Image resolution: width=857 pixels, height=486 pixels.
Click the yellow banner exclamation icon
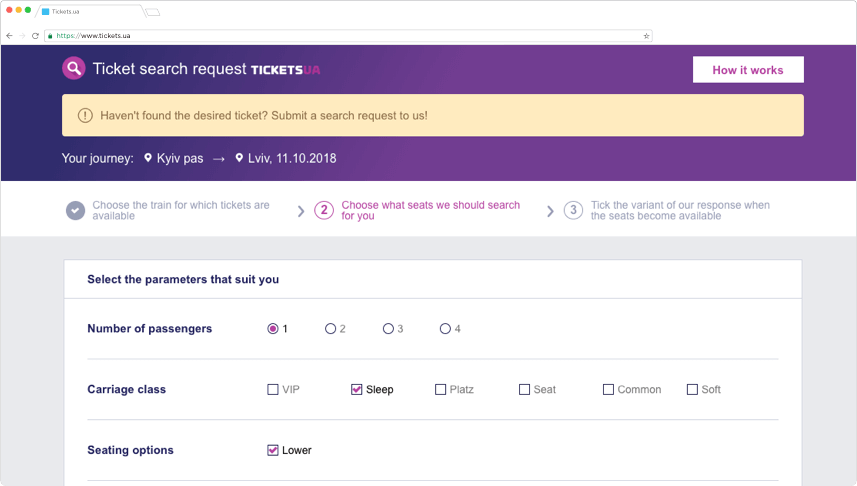coord(85,115)
